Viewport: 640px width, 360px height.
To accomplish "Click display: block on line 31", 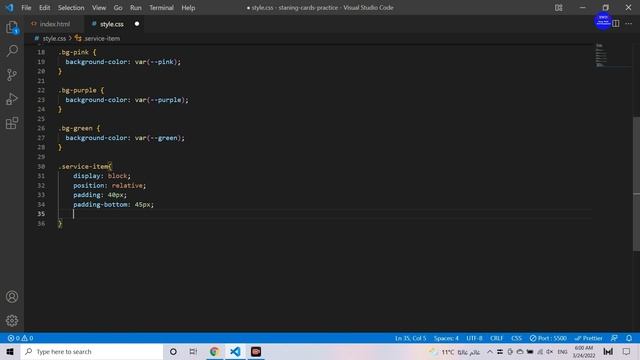I will click(x=102, y=176).
